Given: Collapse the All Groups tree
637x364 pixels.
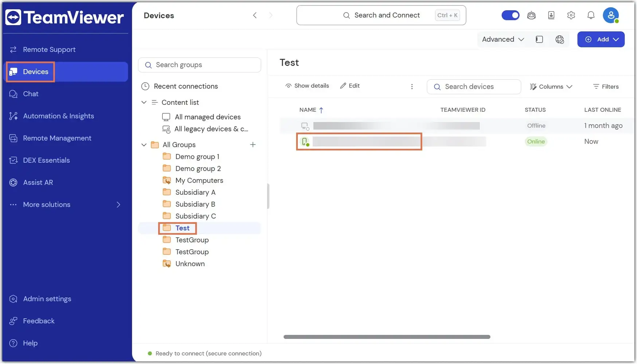Looking at the screenshot, I should coord(144,145).
